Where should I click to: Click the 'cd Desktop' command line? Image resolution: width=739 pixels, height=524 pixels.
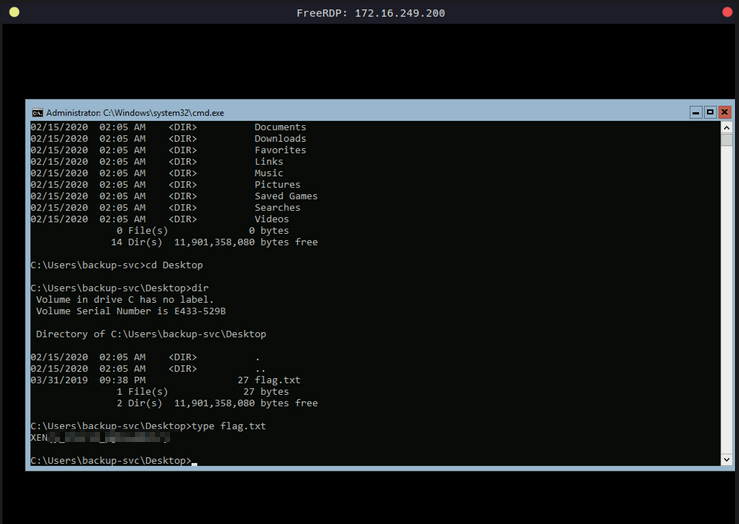point(174,265)
